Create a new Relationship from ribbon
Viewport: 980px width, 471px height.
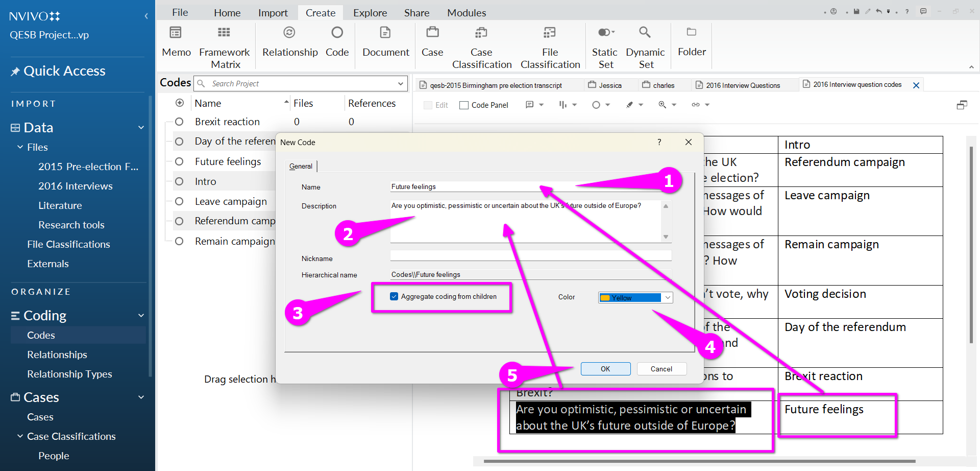coord(289,33)
